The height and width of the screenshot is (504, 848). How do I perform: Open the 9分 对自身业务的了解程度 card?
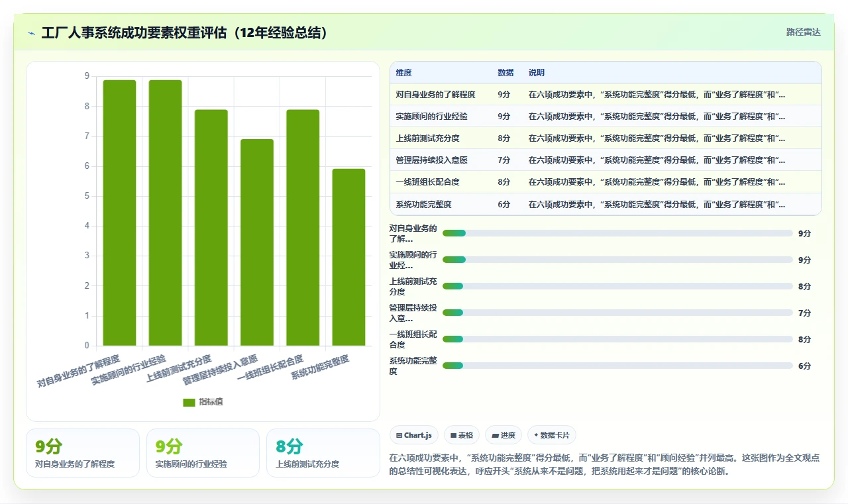click(83, 453)
